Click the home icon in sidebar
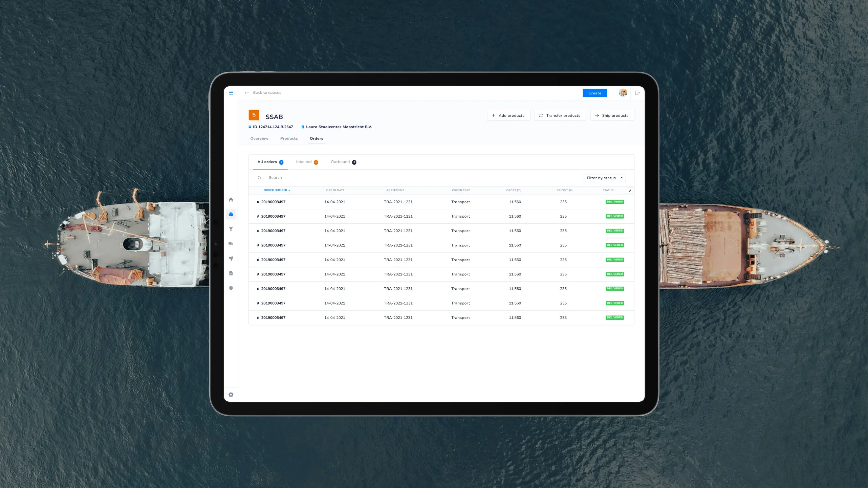This screenshot has width=868, height=488. click(x=231, y=200)
